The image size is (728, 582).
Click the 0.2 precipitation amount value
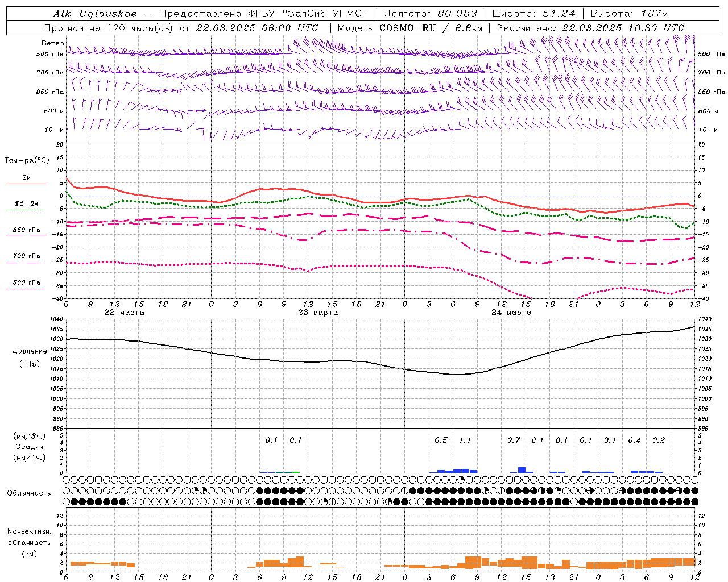[659, 440]
